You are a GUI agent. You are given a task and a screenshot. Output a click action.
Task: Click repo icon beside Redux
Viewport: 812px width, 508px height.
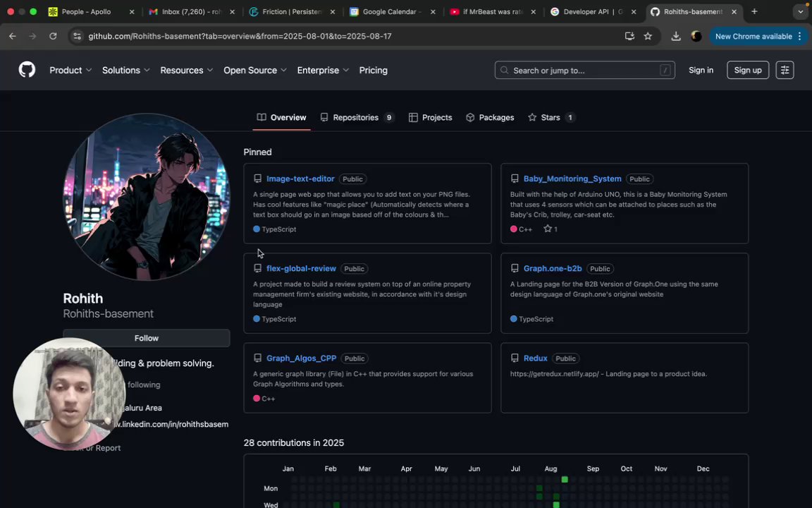515,358
